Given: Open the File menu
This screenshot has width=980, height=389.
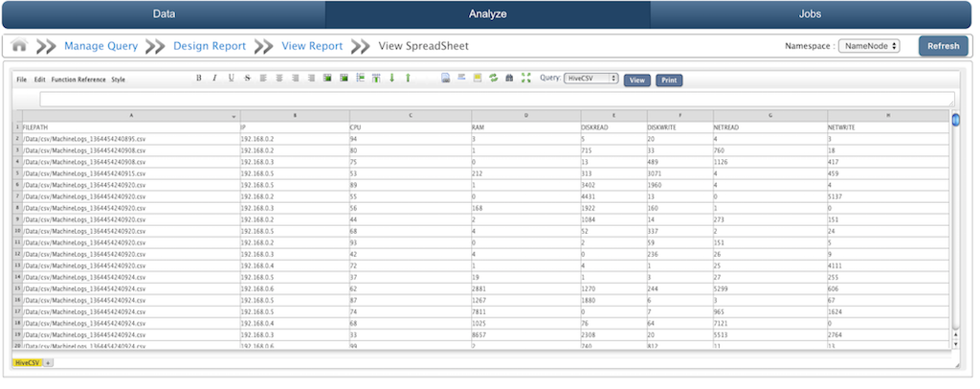Looking at the screenshot, I should (22, 80).
